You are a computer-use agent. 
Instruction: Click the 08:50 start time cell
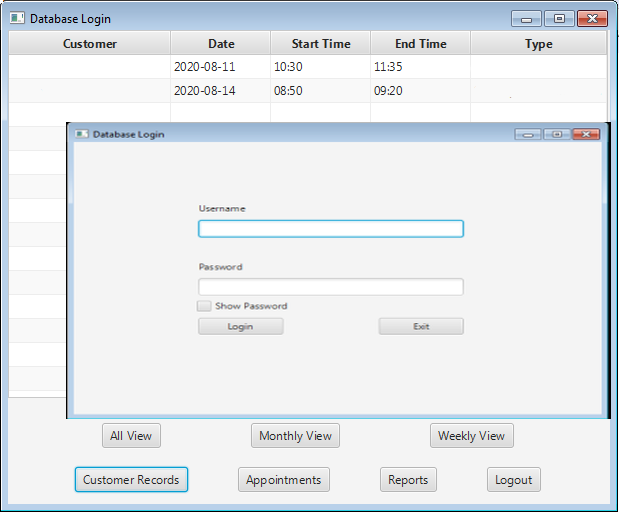tap(321, 91)
